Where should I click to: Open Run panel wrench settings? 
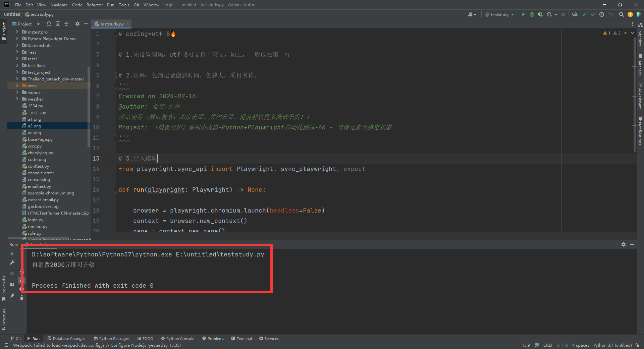coord(12,263)
